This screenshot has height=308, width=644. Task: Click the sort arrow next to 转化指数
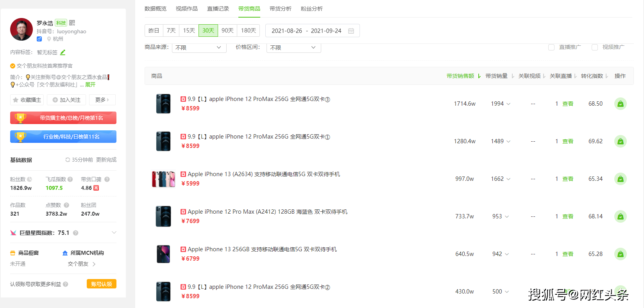click(606, 76)
